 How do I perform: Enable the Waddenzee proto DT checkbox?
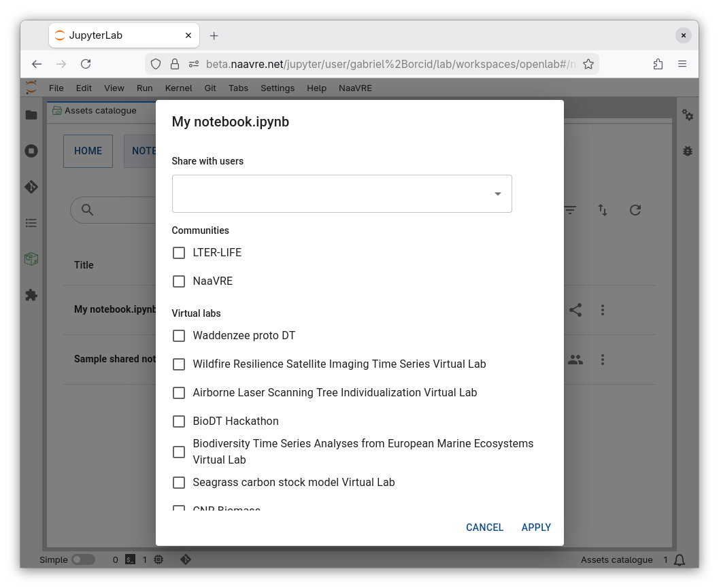click(179, 336)
